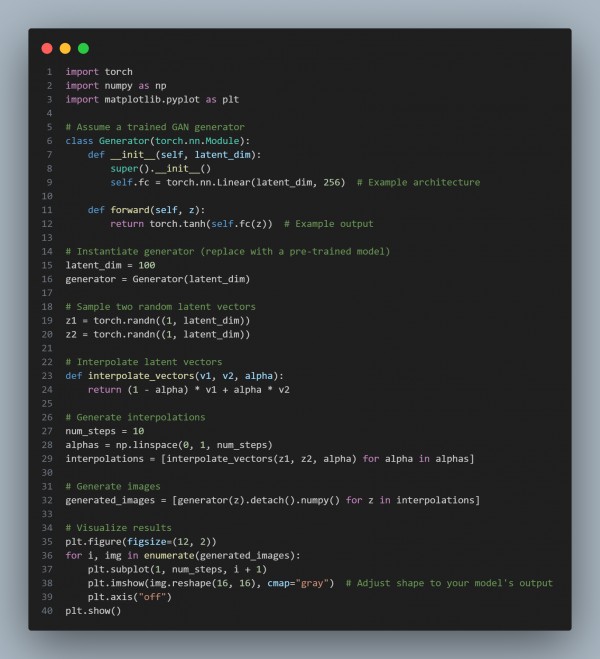This screenshot has height=659, width=600.
Task: Click 'def forward(self, z):' line
Action: pyautogui.click(x=147, y=210)
